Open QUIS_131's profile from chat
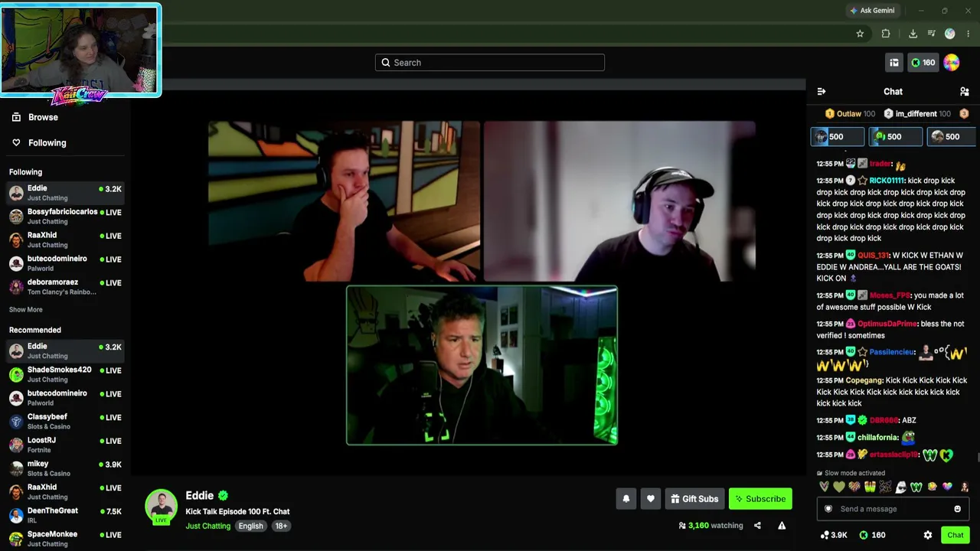This screenshot has height=551, width=980. tap(873, 256)
